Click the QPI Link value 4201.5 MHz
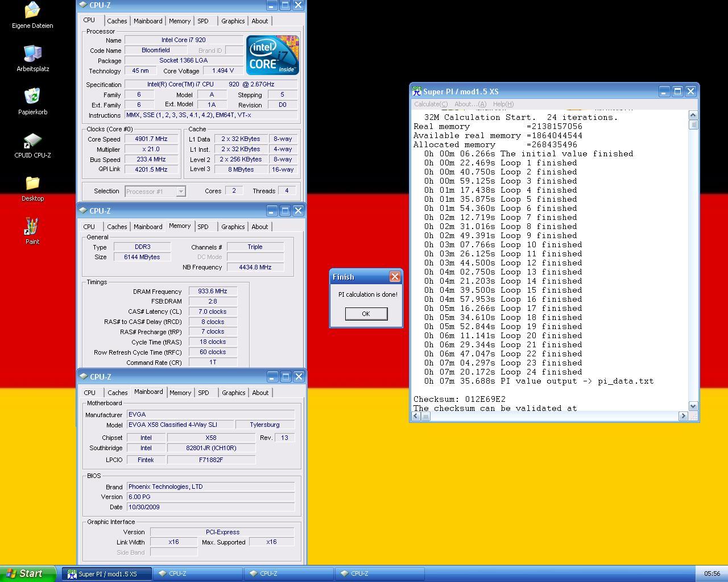 151,170
